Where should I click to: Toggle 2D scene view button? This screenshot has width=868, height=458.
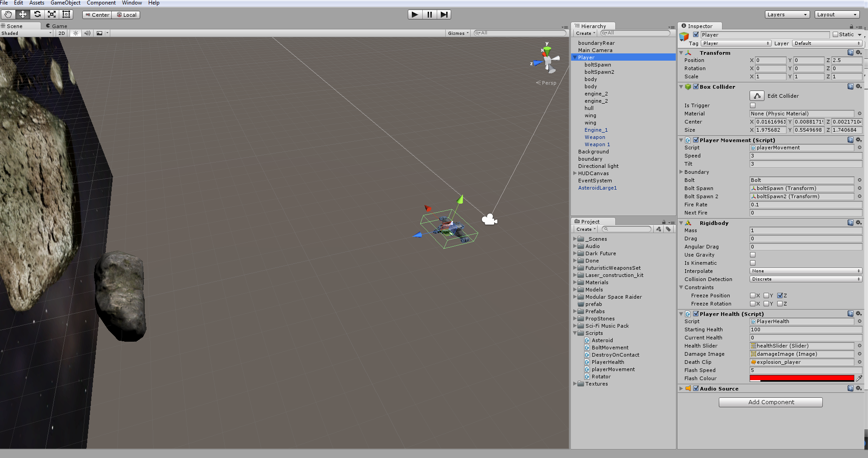point(61,33)
